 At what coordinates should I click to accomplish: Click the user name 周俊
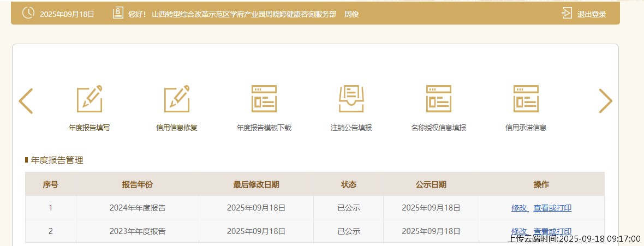point(351,14)
